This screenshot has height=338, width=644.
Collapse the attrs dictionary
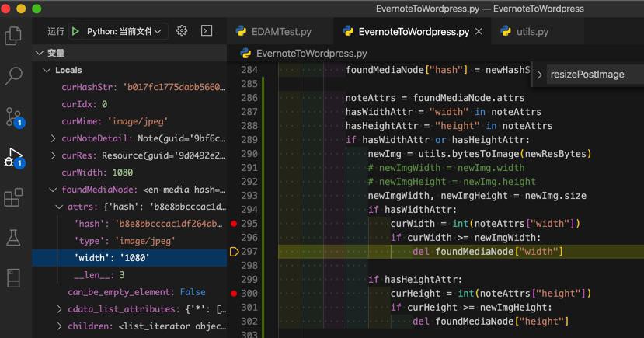59,207
